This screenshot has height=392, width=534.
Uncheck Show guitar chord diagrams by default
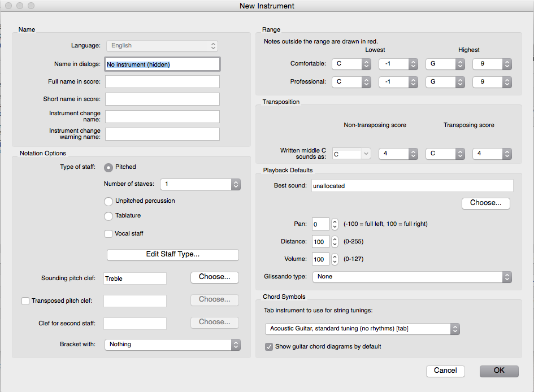269,346
